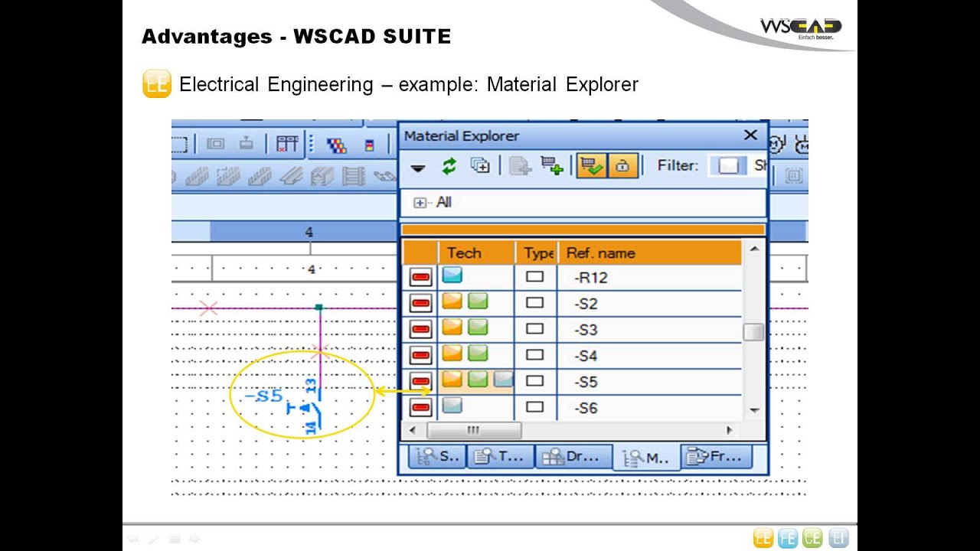Image resolution: width=980 pixels, height=551 pixels.
Task: Click the red minus icon in the -R12 row
Action: [x=420, y=277]
